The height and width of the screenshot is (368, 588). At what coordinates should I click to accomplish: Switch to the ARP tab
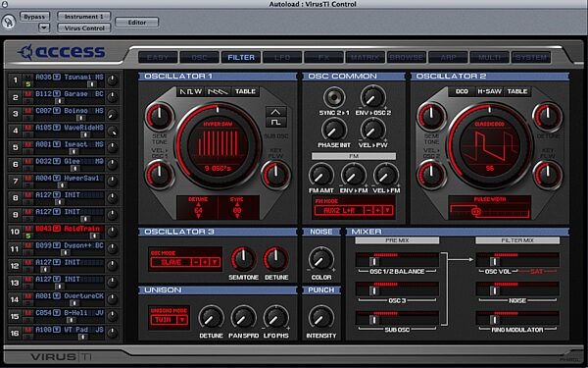448,58
